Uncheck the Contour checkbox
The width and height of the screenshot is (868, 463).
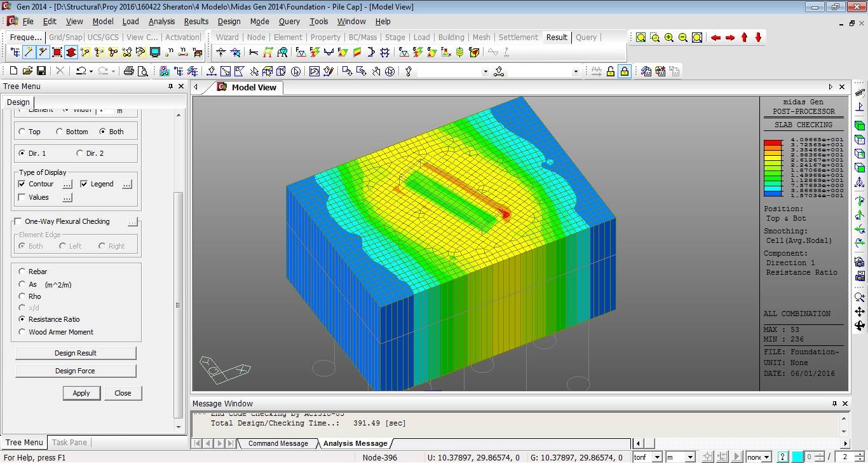pos(22,184)
